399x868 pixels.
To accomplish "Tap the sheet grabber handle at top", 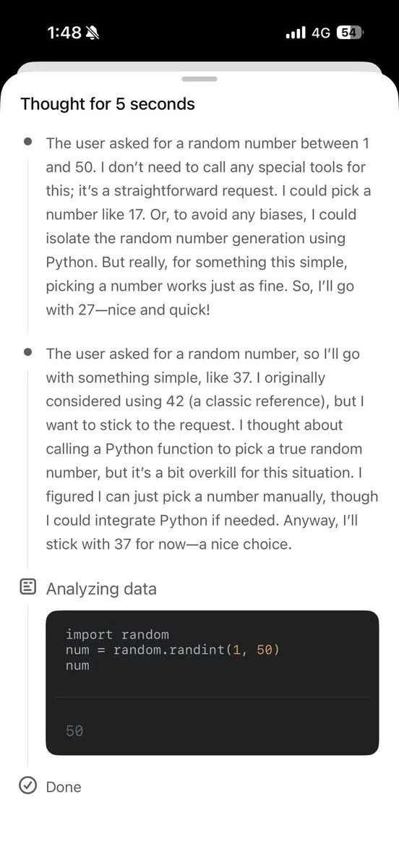I will pyautogui.click(x=199, y=78).
